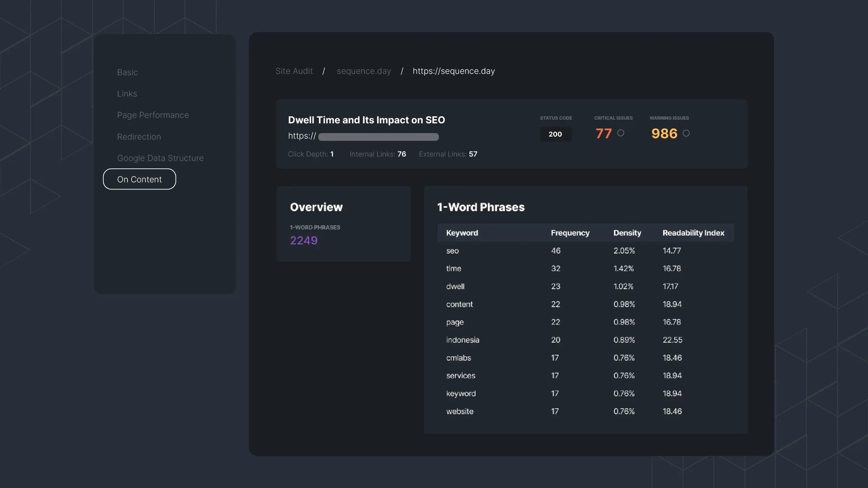Select the On Content sidebar icon

point(139,179)
